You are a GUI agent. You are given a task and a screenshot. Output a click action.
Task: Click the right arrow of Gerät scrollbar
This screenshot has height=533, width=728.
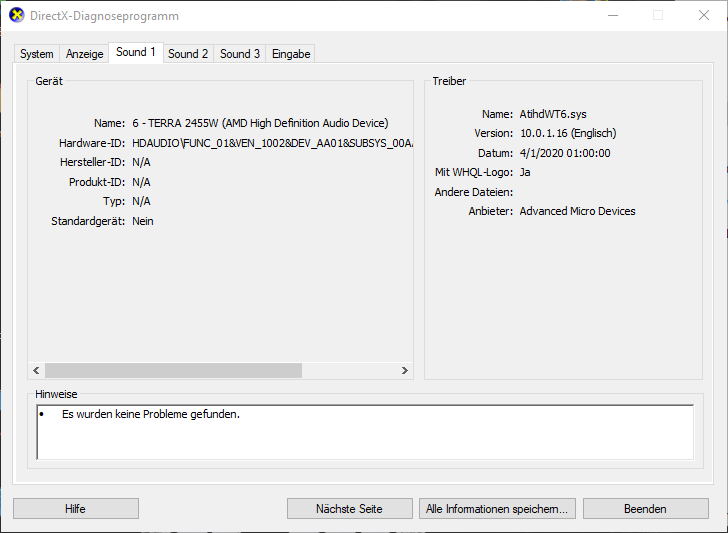tap(405, 370)
